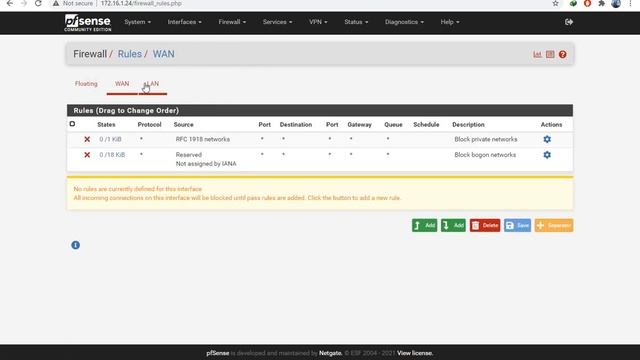Screen dimensions: 640x360
Task: Click the browser forward arrow
Action: pos(24,3)
